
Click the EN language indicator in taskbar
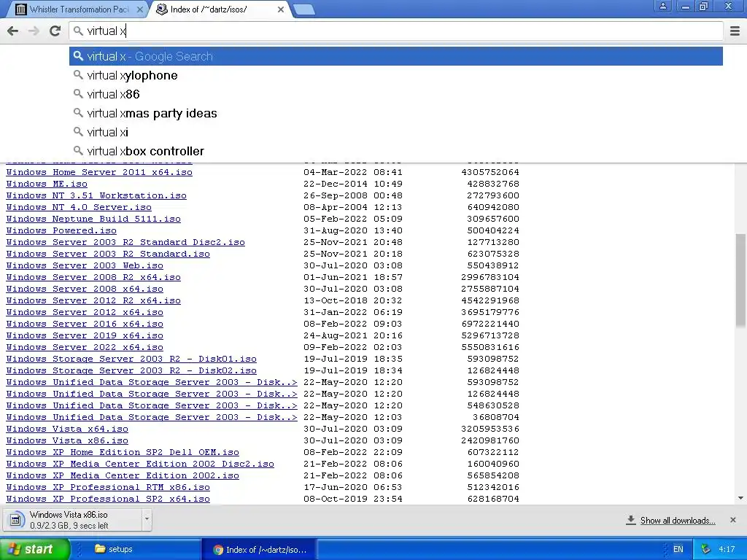tap(678, 550)
